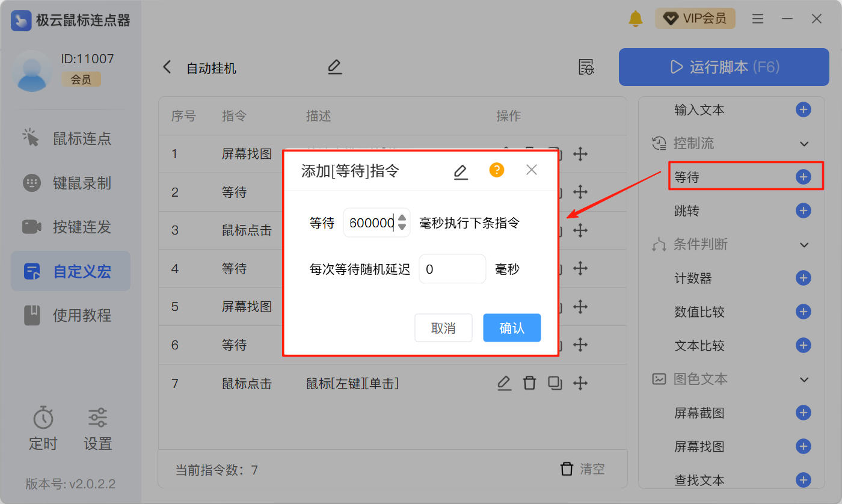
Task: Copy row 7 with duplicate icon
Action: point(555,383)
